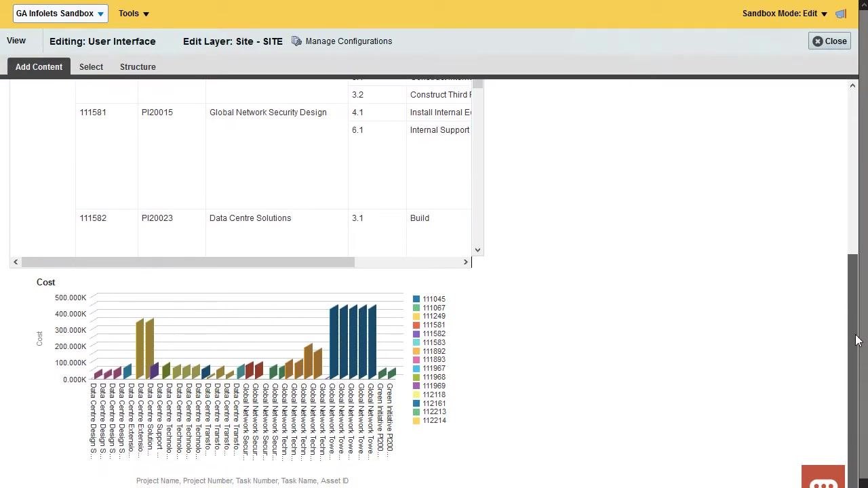868x488 pixels.
Task: Switch to the Add Content tab
Action: coord(39,67)
